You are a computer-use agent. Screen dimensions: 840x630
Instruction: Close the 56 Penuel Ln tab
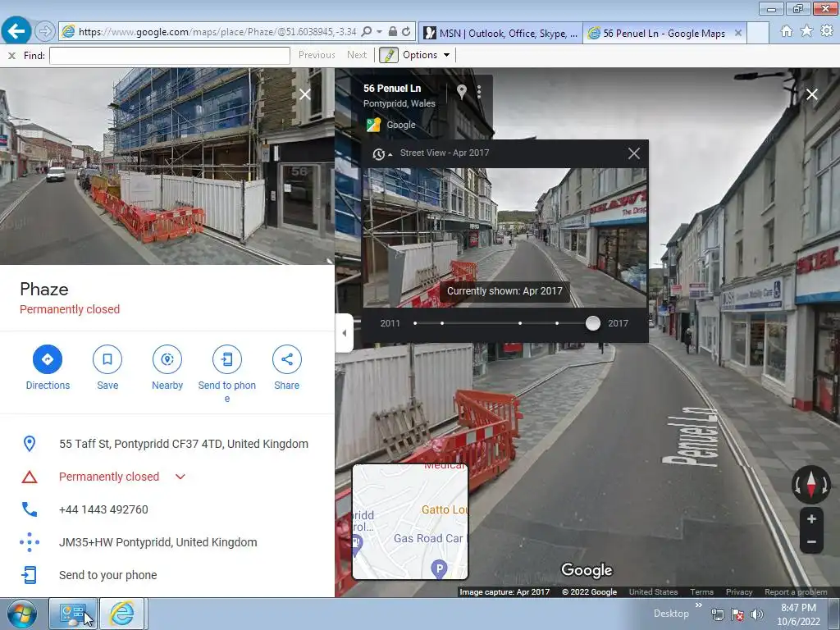(x=737, y=33)
